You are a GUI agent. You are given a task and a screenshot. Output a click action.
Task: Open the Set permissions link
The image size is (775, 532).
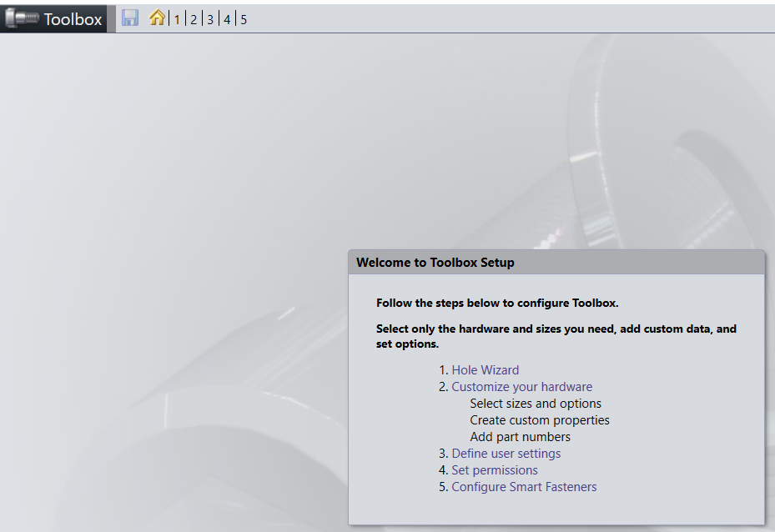(495, 470)
